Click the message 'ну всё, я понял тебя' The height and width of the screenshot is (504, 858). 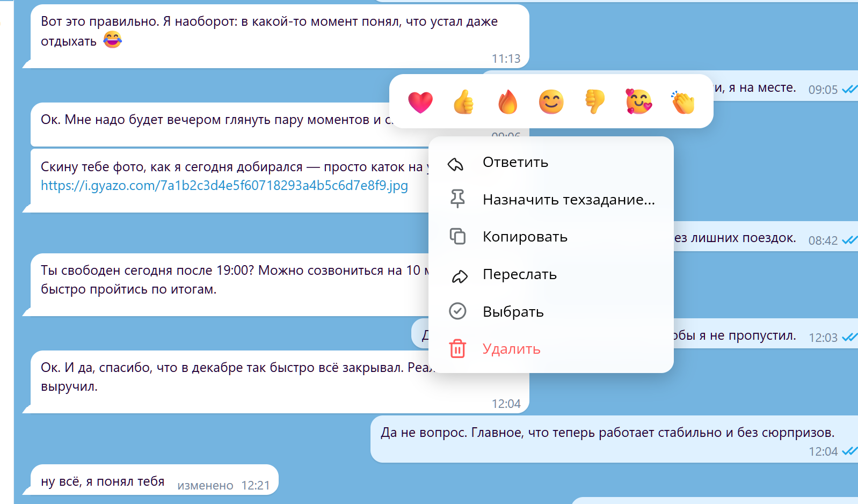point(103,481)
